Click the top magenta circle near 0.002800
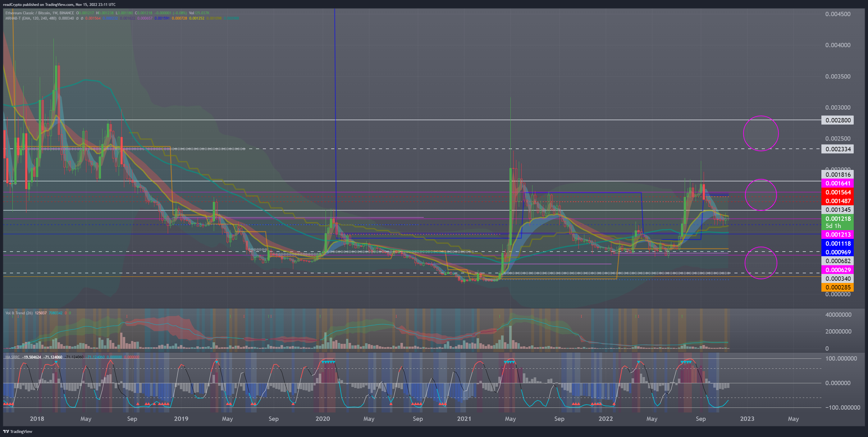This screenshot has width=868, height=437. [761, 134]
